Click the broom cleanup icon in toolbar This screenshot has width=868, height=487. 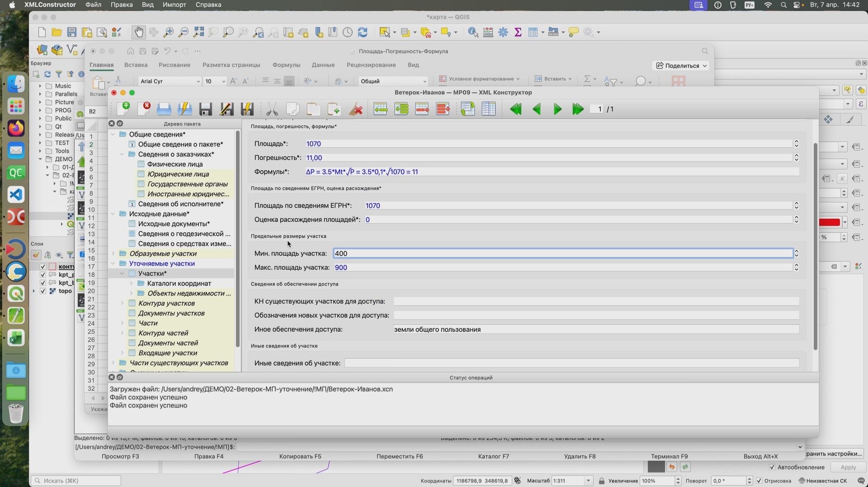click(356, 108)
